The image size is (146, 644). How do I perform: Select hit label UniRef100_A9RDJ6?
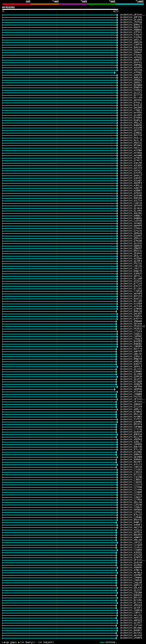point(131,362)
